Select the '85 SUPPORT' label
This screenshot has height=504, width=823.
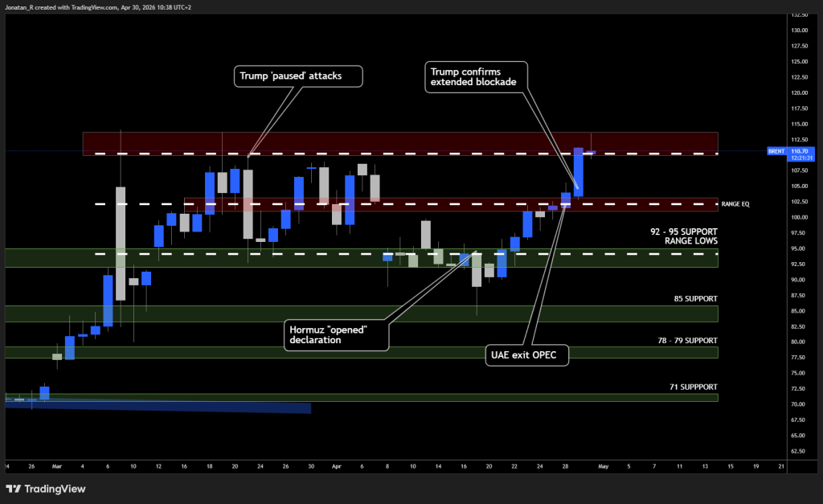695,298
